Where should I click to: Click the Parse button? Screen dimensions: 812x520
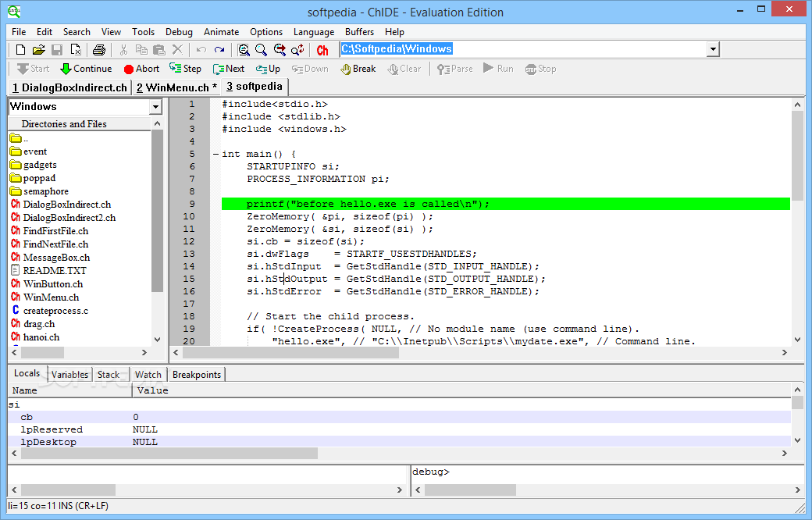point(455,69)
